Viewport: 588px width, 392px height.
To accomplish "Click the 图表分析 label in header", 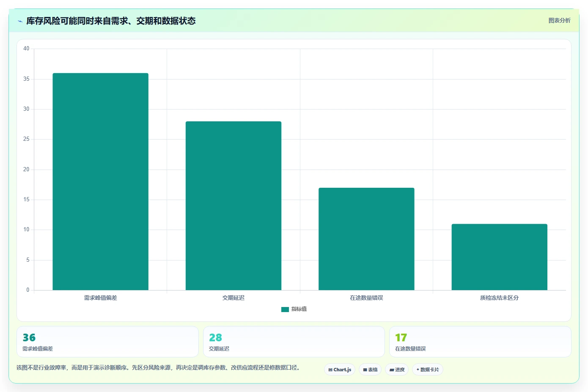I will click(x=559, y=20).
